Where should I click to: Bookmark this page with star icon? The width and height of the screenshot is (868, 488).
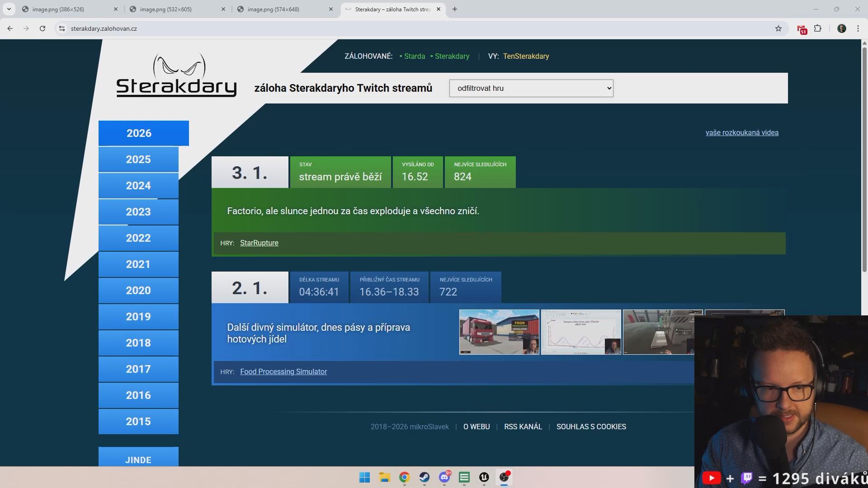[x=778, y=28]
